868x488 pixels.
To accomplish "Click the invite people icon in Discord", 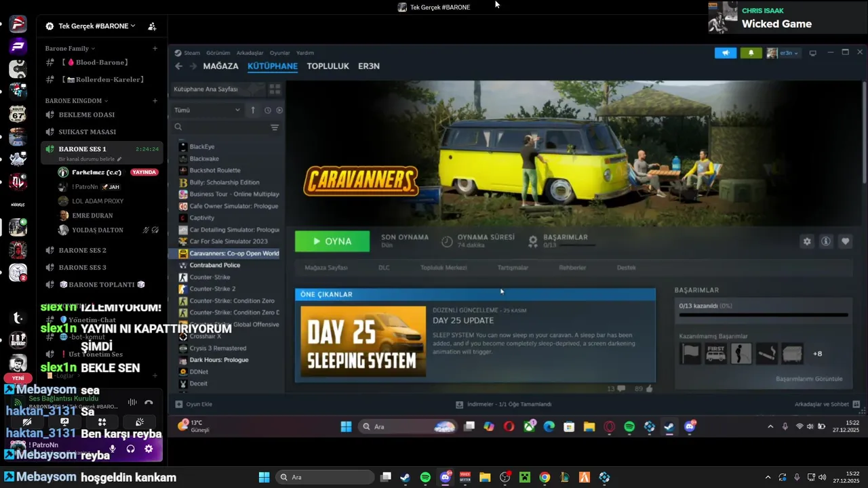I will point(152,26).
